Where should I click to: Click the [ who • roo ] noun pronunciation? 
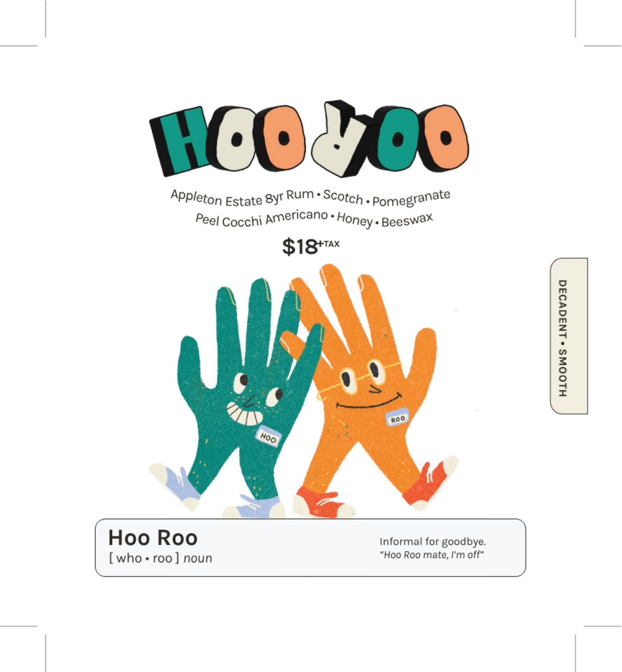point(161,558)
